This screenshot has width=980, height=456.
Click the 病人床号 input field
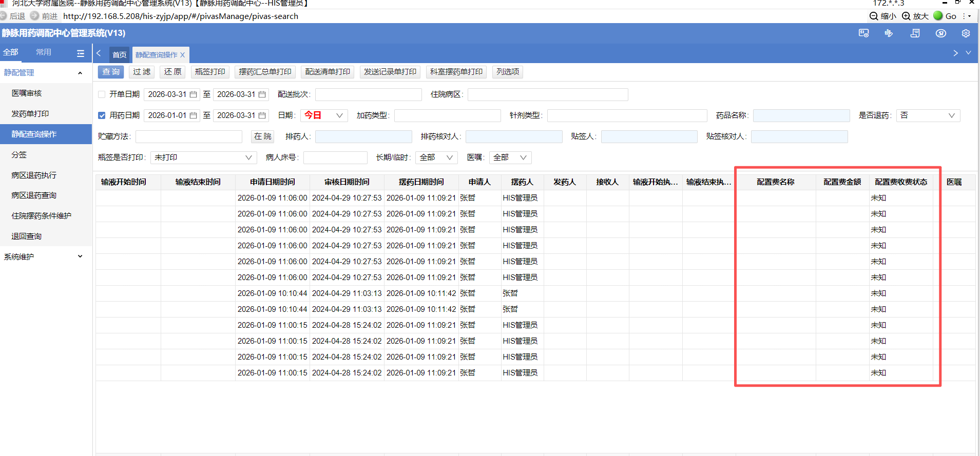[x=335, y=157]
